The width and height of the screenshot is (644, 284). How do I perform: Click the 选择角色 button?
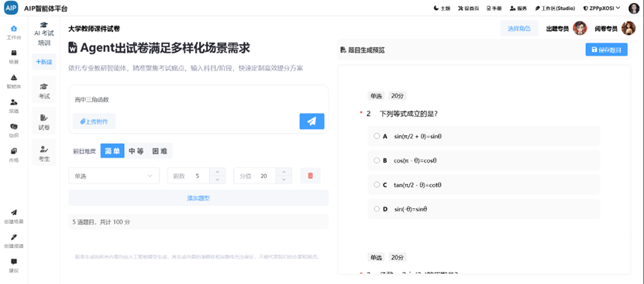(x=519, y=29)
